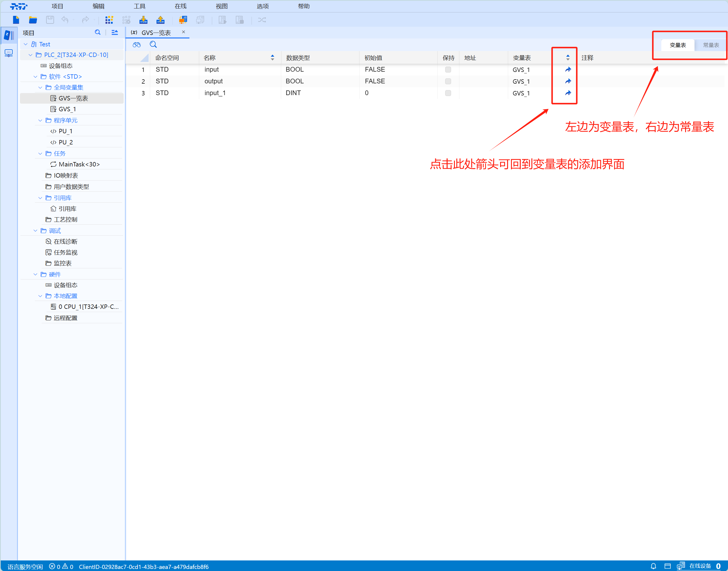Screen dimensions: 728x571
Task: Click the binoculars monitor icon
Action: point(137,44)
